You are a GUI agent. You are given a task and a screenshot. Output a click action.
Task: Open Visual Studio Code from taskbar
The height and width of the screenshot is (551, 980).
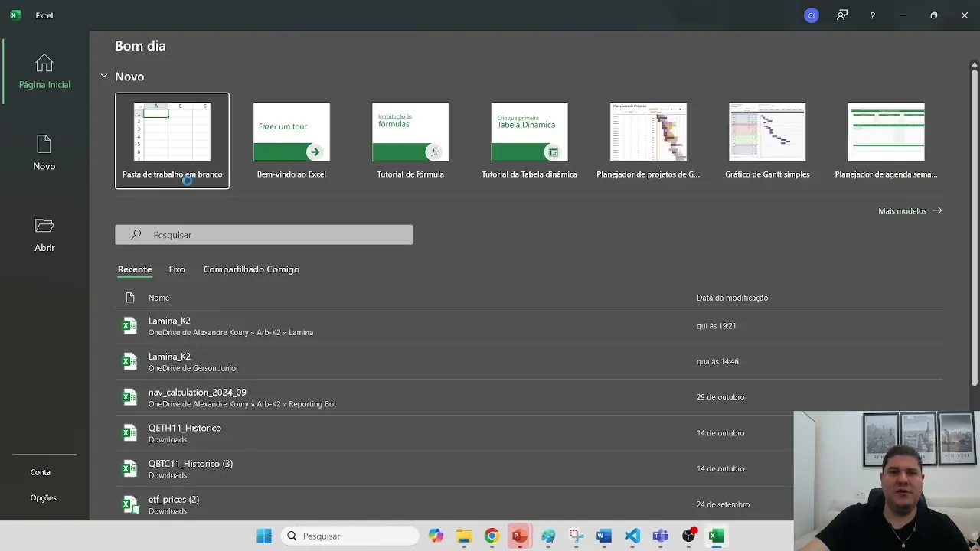[632, 536]
